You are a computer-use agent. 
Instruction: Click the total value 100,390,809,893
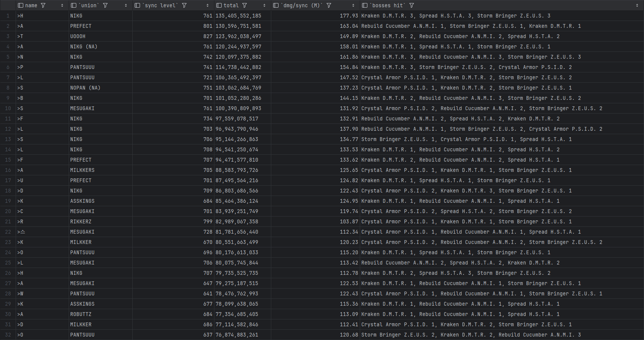coord(238,108)
